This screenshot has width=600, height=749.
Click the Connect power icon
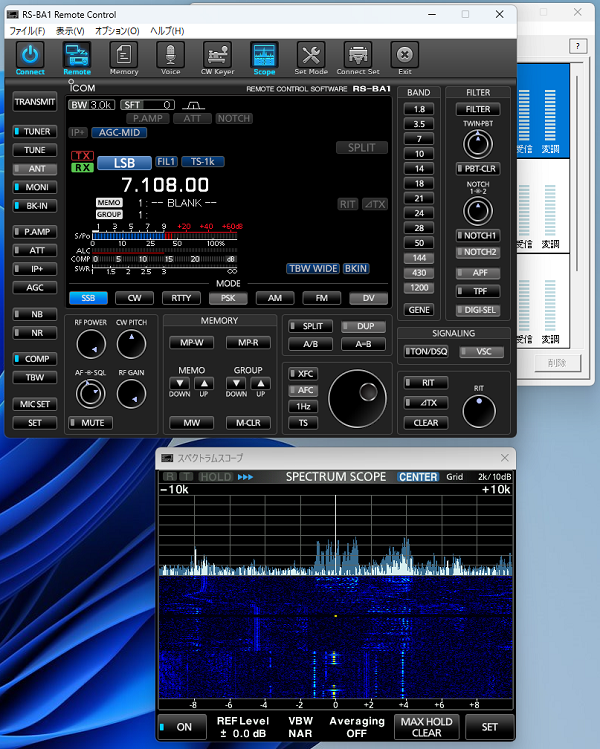tap(30, 55)
